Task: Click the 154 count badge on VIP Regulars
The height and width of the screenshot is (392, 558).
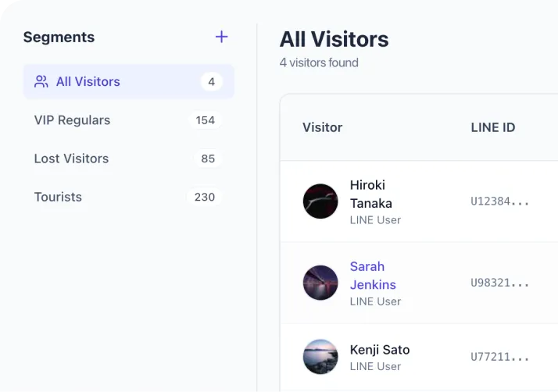Action: tap(206, 120)
